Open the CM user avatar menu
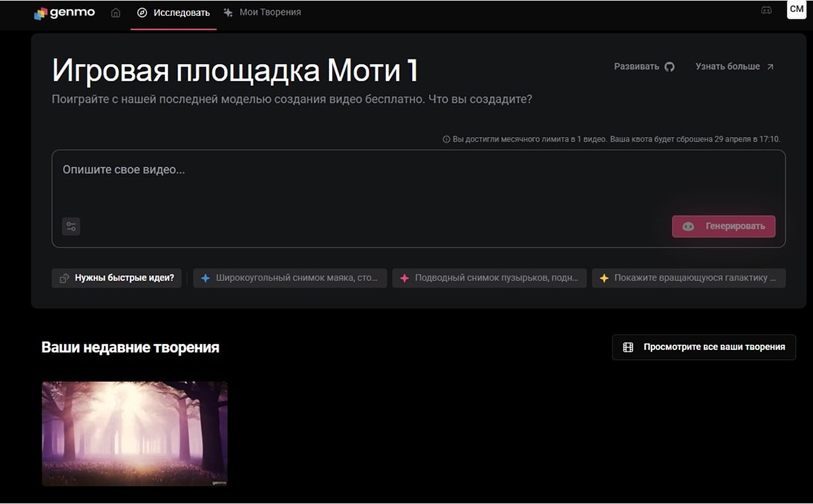Screen dimensions: 813x504 (796, 9)
